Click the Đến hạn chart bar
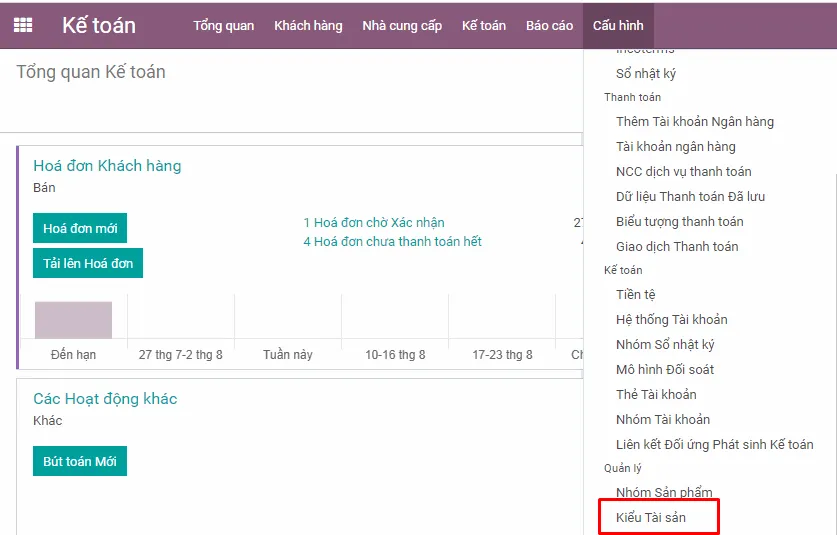The height and width of the screenshot is (535, 837). [73, 320]
